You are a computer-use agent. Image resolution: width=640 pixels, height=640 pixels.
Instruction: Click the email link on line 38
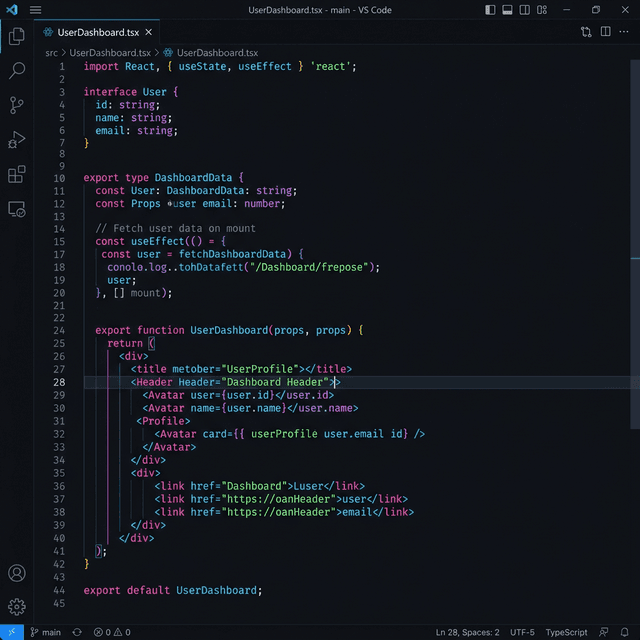pos(284,512)
